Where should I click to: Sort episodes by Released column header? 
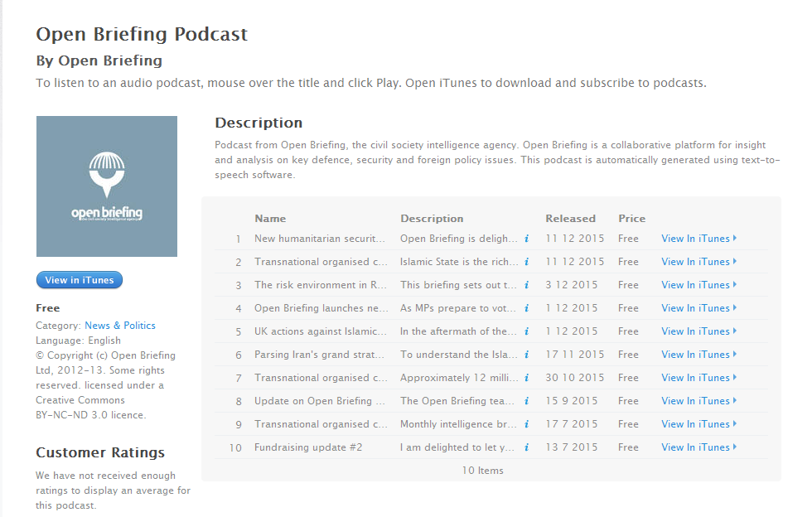(x=570, y=219)
